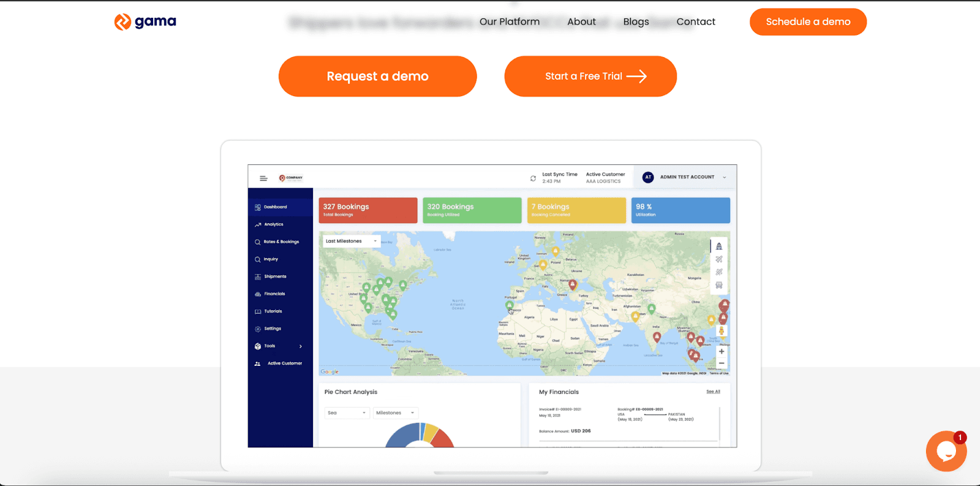This screenshot has width=980, height=486.
Task: Open the Blogs nav item
Action: pyautogui.click(x=636, y=22)
